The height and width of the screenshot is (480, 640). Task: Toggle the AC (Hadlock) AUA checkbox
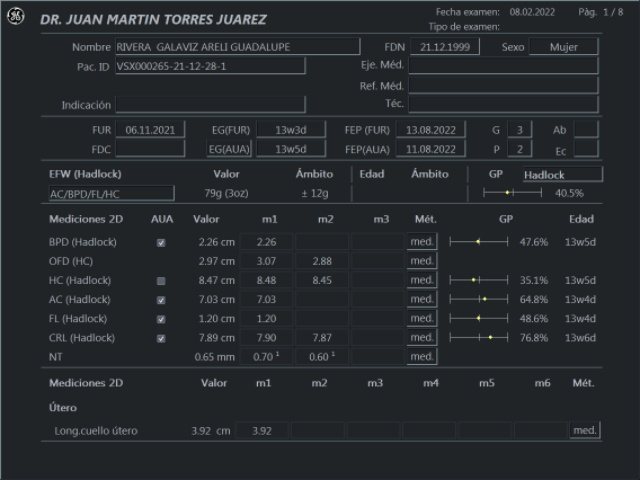tap(161, 300)
